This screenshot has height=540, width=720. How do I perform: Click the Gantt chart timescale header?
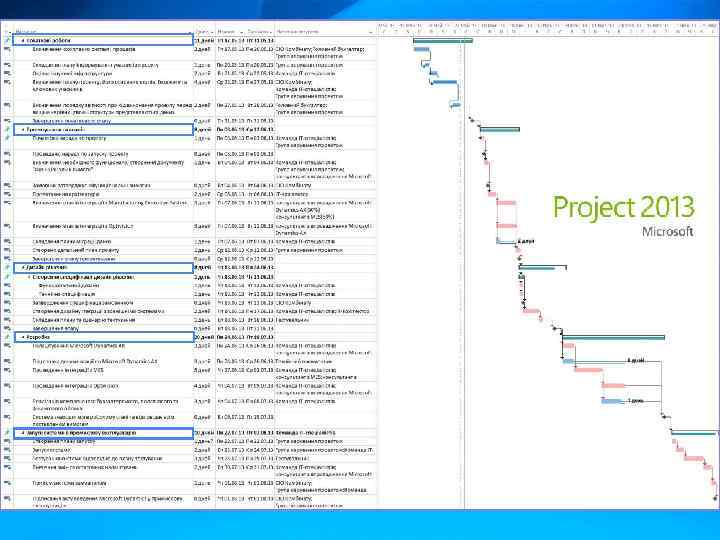tap(549, 28)
